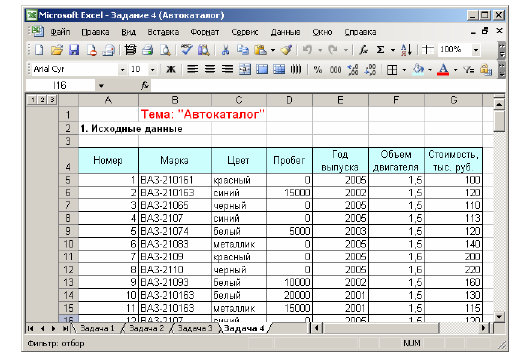The height and width of the screenshot is (363, 531).
Task: Cut selection with scissors icon
Action: pyautogui.click(x=225, y=50)
